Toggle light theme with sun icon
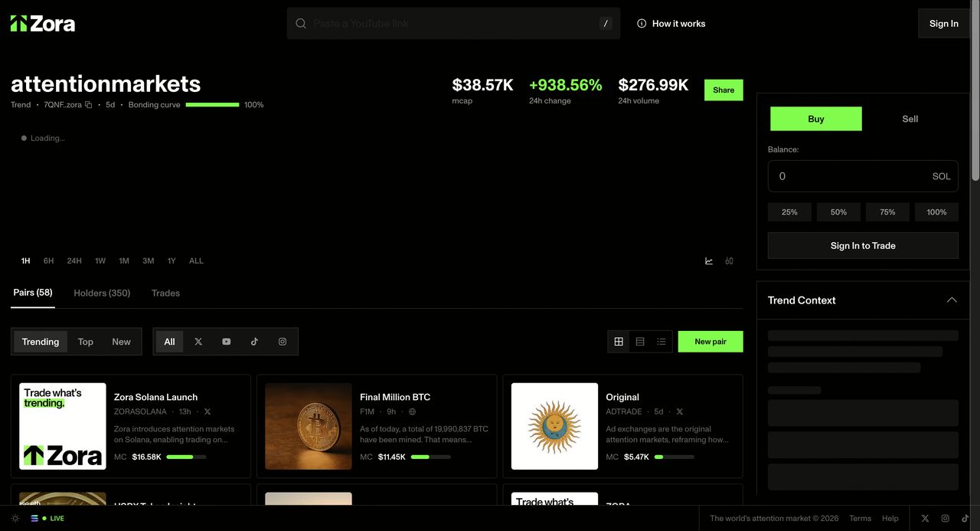This screenshot has height=531, width=980. (15, 519)
